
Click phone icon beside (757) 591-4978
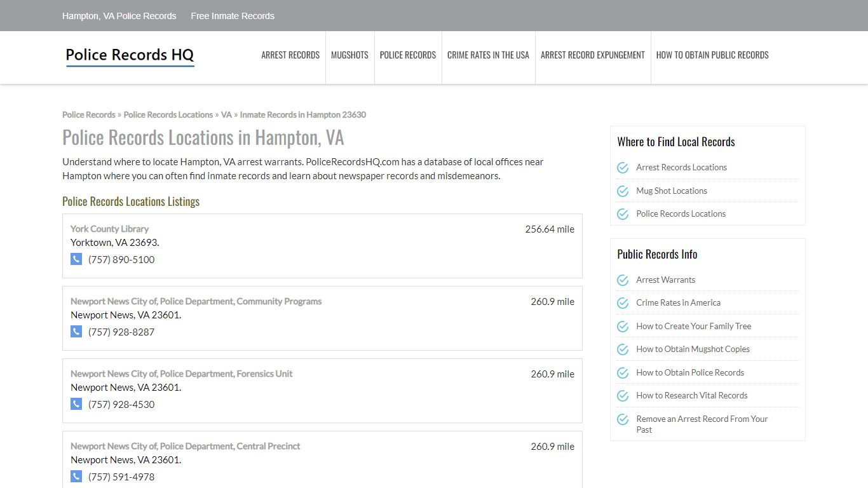click(x=76, y=476)
